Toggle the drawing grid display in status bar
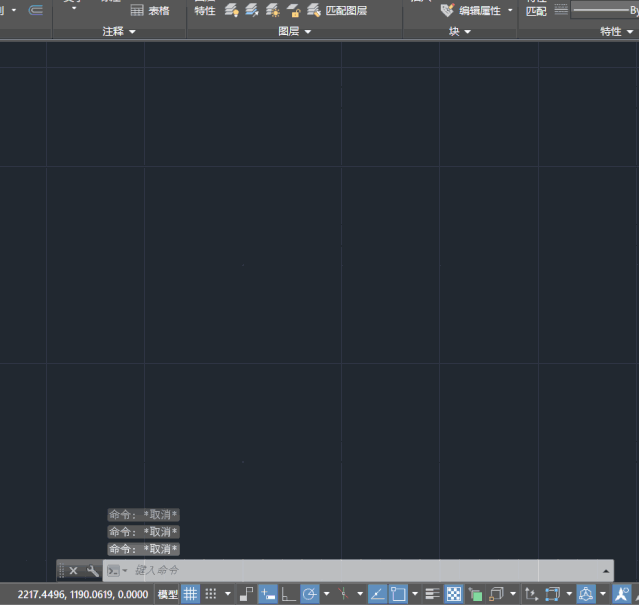This screenshot has height=605, width=639. coord(190,594)
